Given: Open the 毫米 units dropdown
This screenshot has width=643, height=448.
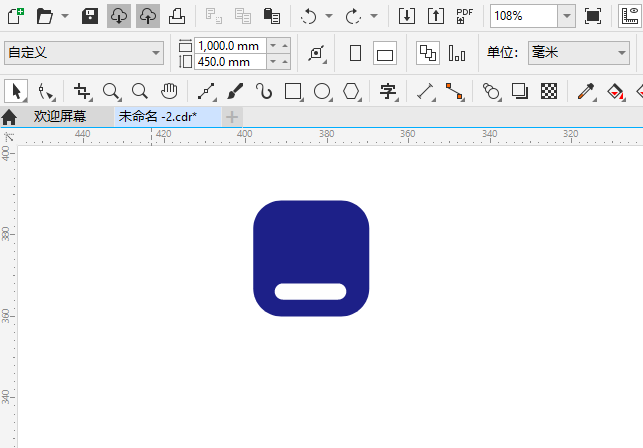Looking at the screenshot, I should click(579, 53).
